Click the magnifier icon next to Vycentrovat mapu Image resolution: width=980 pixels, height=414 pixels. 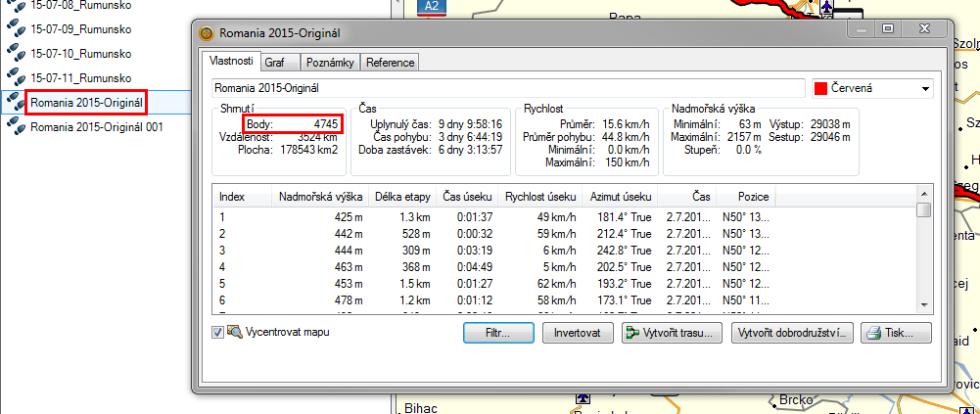click(235, 332)
